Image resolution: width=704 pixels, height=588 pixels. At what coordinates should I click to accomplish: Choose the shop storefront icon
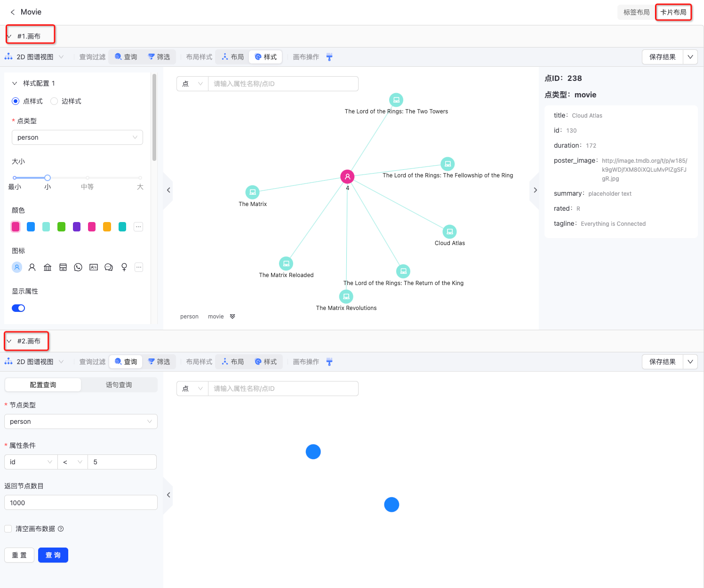pos(63,267)
